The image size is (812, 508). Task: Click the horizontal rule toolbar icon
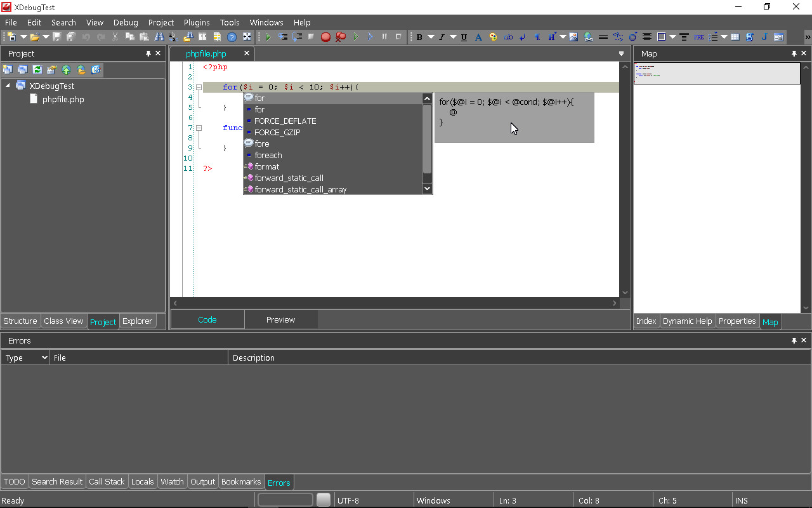603,37
